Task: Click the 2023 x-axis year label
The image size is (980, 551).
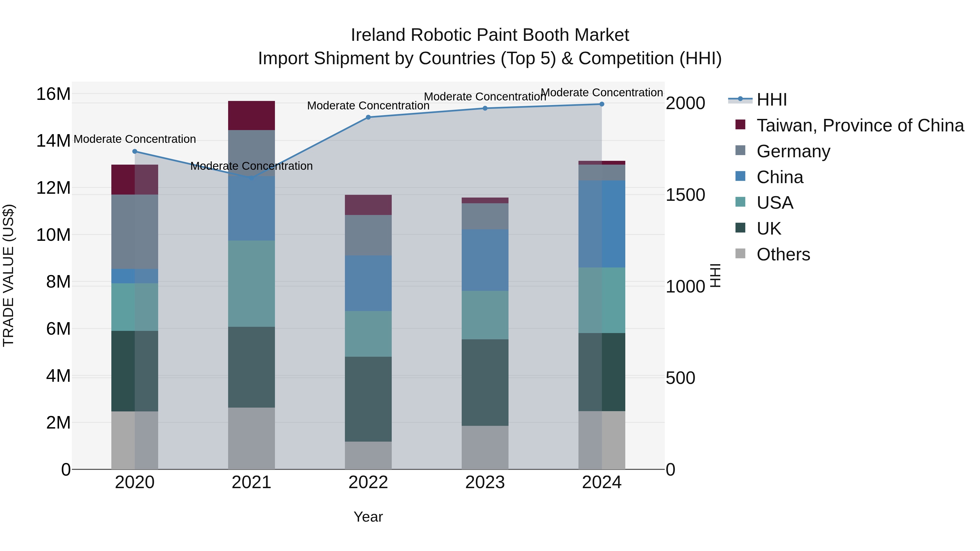Action: 485,482
